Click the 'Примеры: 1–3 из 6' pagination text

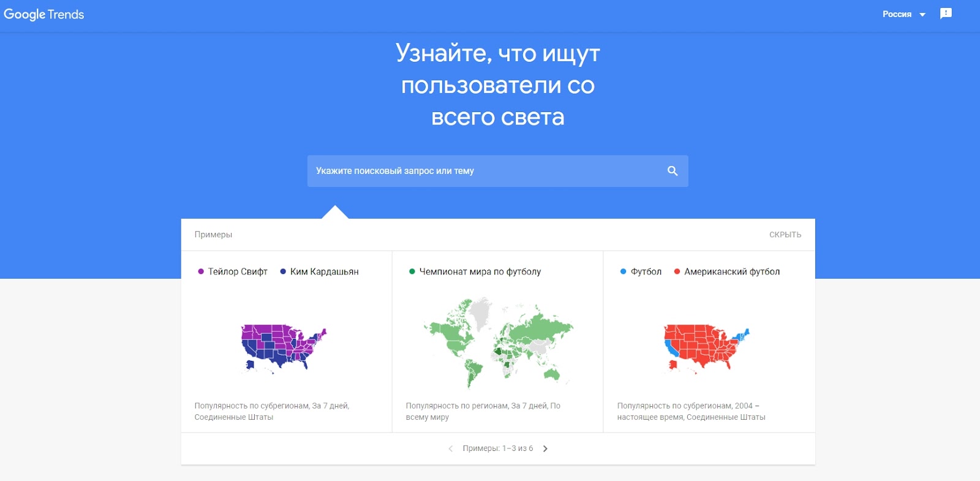(498, 449)
